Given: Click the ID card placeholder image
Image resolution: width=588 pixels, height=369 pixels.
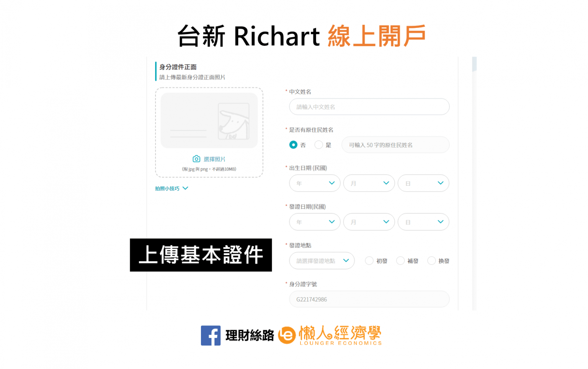Looking at the screenshot, I should (x=209, y=120).
